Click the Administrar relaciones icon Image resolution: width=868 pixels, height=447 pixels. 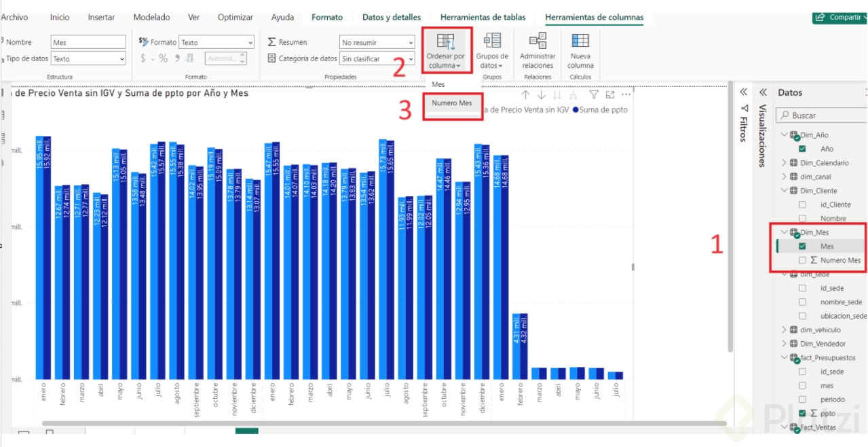pyautogui.click(x=537, y=41)
